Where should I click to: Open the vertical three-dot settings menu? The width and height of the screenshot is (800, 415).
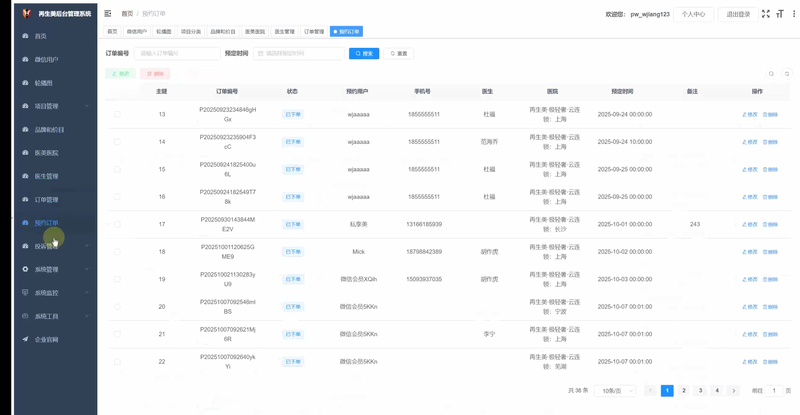(x=792, y=14)
